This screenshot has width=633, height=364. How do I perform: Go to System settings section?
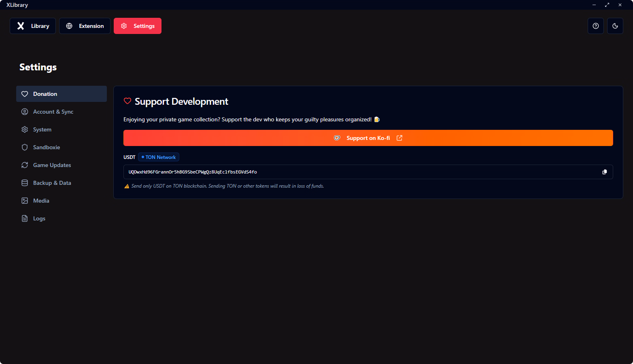click(42, 129)
